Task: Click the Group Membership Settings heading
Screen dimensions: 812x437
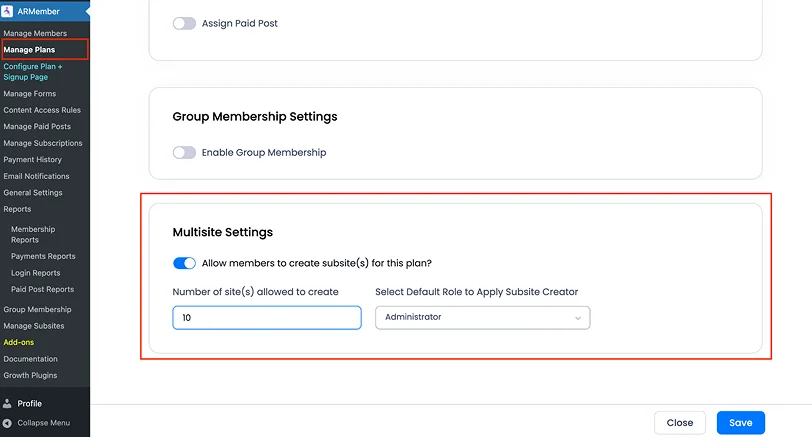Action: (x=255, y=117)
